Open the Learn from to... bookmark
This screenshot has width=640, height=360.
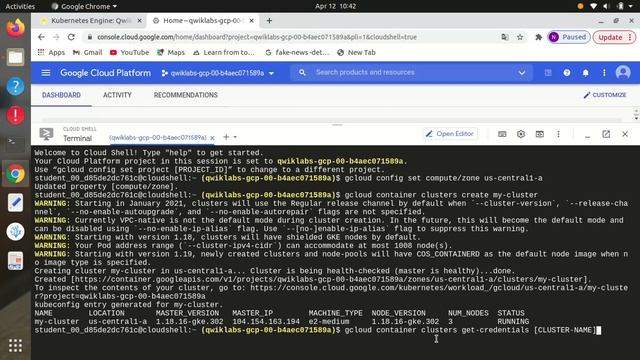tap(224, 52)
